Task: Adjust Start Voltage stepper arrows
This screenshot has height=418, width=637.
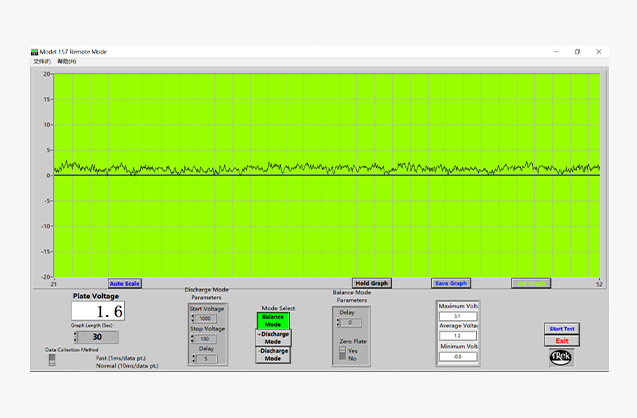Action: [191, 319]
